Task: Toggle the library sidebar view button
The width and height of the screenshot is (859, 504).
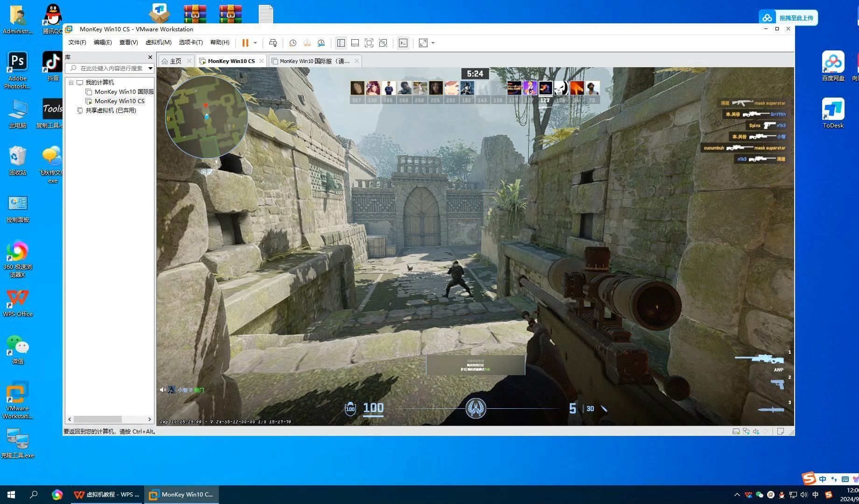Action: 341,43
